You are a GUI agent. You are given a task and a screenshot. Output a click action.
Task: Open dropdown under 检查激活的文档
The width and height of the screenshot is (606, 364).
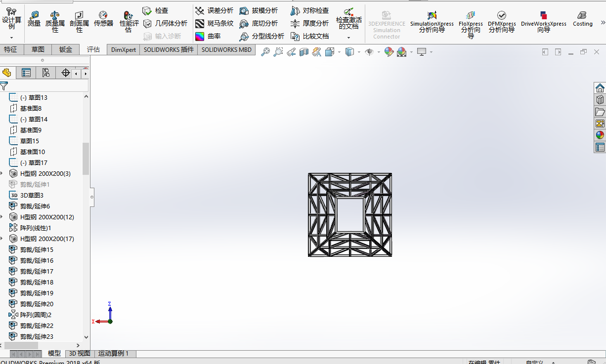[348, 38]
